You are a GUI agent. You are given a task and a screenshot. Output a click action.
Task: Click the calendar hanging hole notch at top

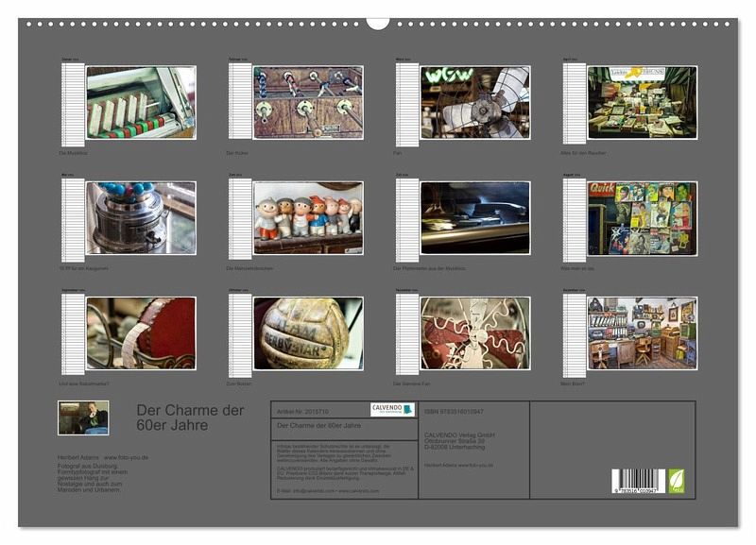pos(378,23)
